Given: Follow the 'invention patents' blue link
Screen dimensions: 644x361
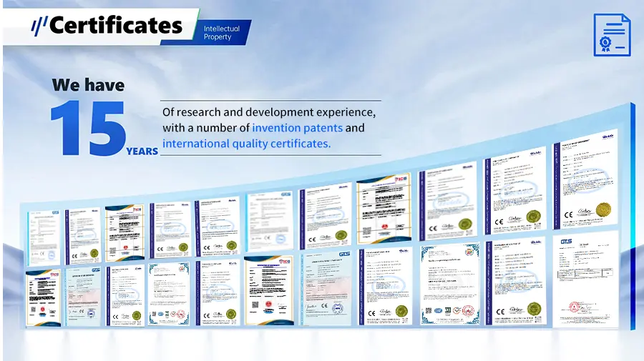Looking at the screenshot, I should [297, 129].
